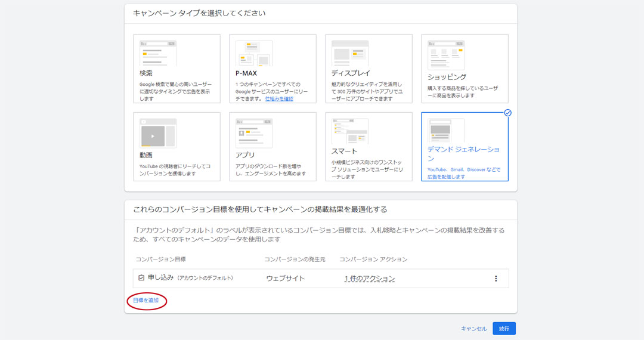The image size is (644, 340).
Task: Click the スマート campaign illustration icon
Action: click(x=350, y=131)
